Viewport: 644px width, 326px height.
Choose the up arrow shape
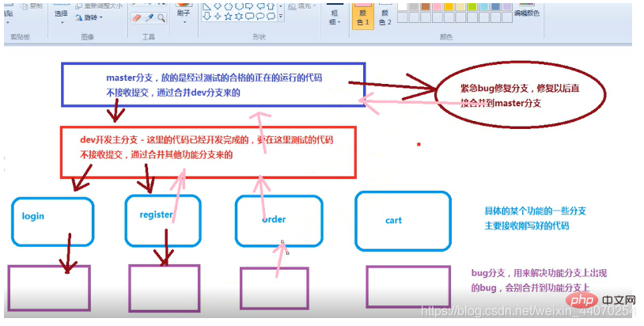point(271,6)
